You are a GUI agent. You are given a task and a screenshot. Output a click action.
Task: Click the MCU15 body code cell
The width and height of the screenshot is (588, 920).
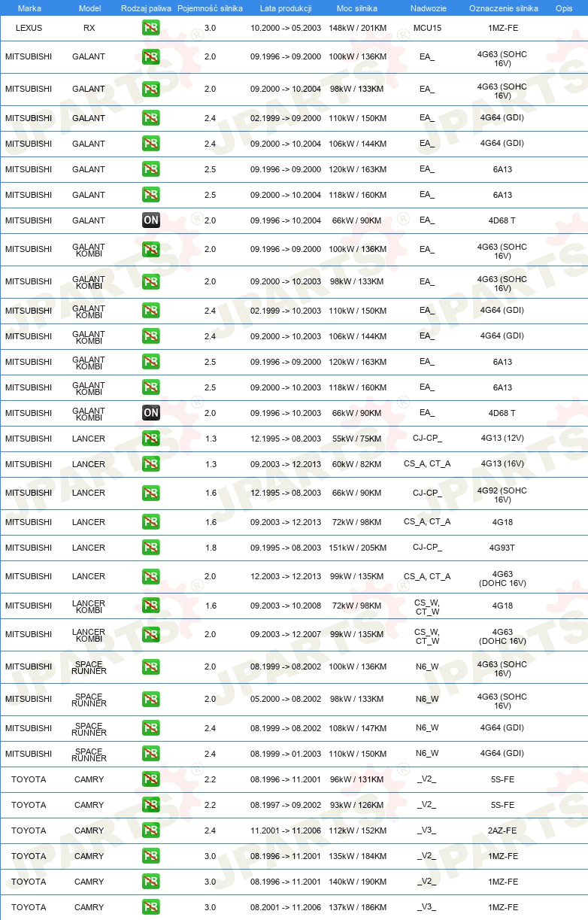tap(427, 28)
